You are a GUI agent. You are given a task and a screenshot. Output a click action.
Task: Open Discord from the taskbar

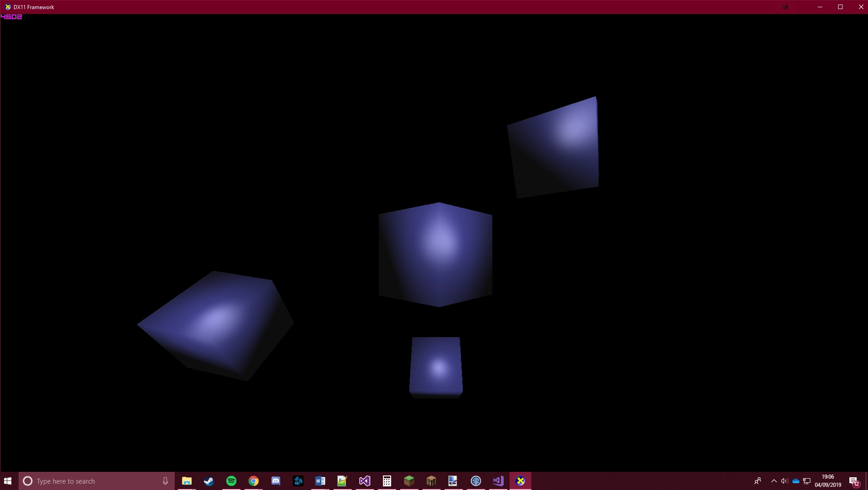pos(275,481)
